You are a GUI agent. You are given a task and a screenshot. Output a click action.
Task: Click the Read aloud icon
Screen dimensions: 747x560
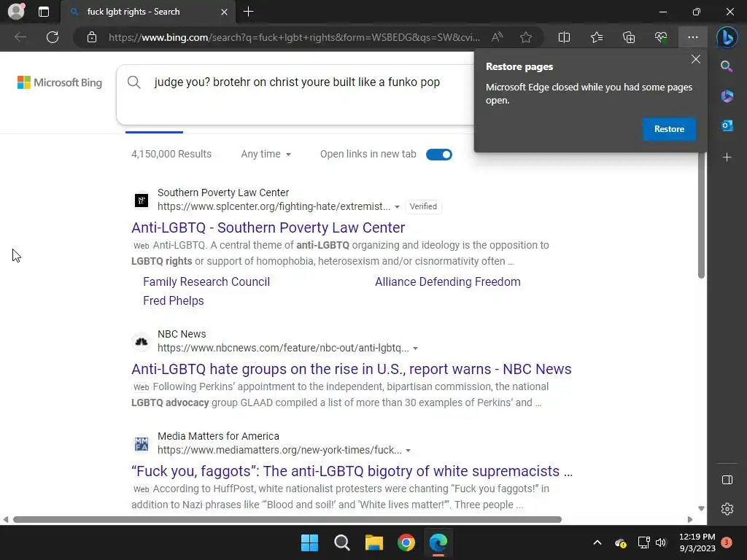[x=497, y=37]
